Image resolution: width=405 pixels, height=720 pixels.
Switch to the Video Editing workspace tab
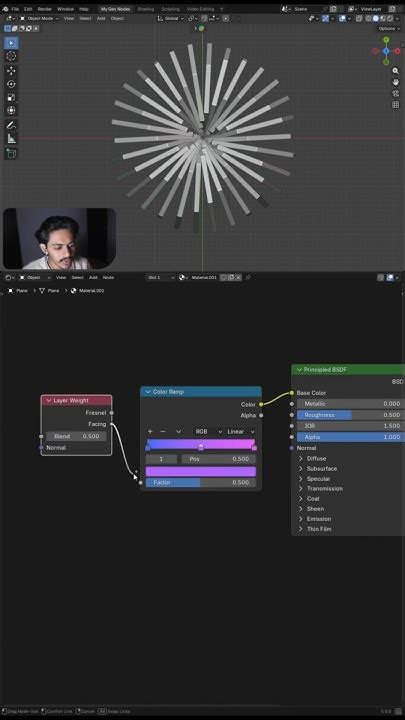click(200, 9)
